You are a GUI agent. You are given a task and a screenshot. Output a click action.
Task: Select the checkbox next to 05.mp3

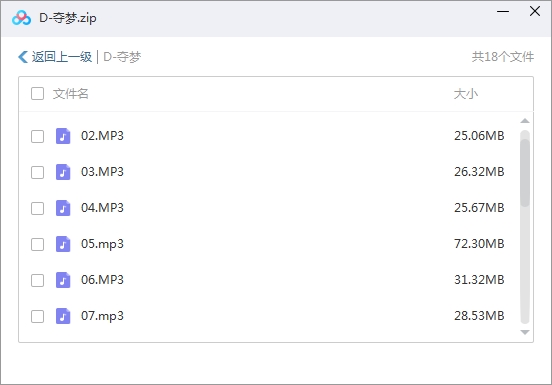[x=37, y=244]
